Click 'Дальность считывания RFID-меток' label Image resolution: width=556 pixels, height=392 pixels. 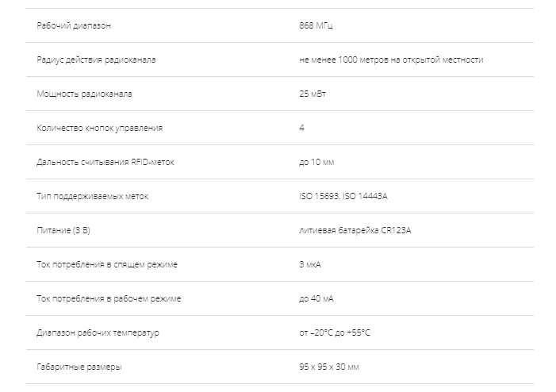(105, 162)
